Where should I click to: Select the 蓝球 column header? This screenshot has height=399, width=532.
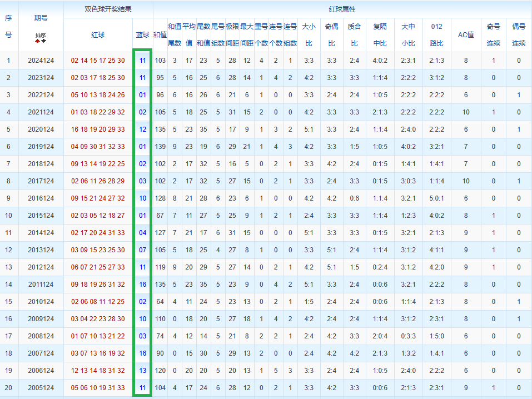click(x=142, y=35)
